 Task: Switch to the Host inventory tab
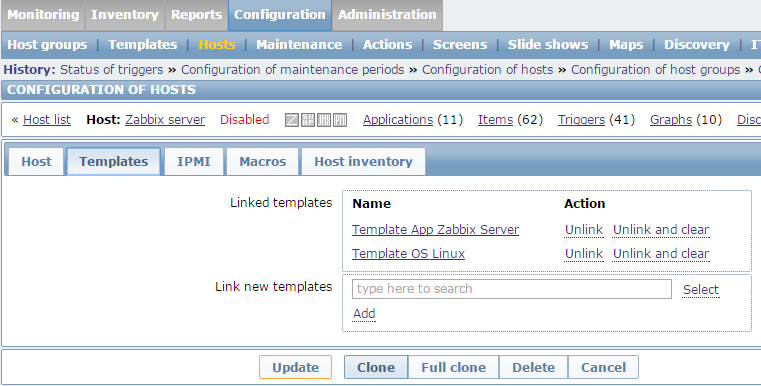(x=364, y=162)
